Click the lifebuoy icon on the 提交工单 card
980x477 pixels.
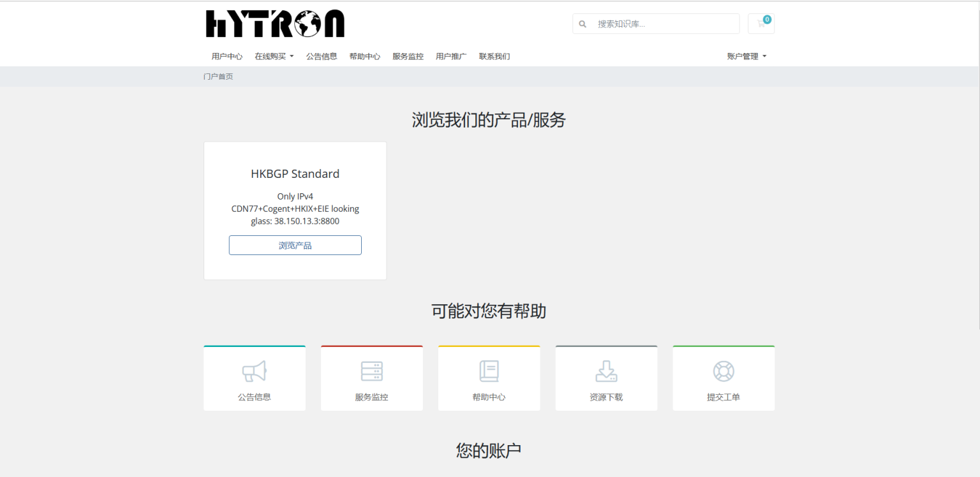tap(723, 371)
